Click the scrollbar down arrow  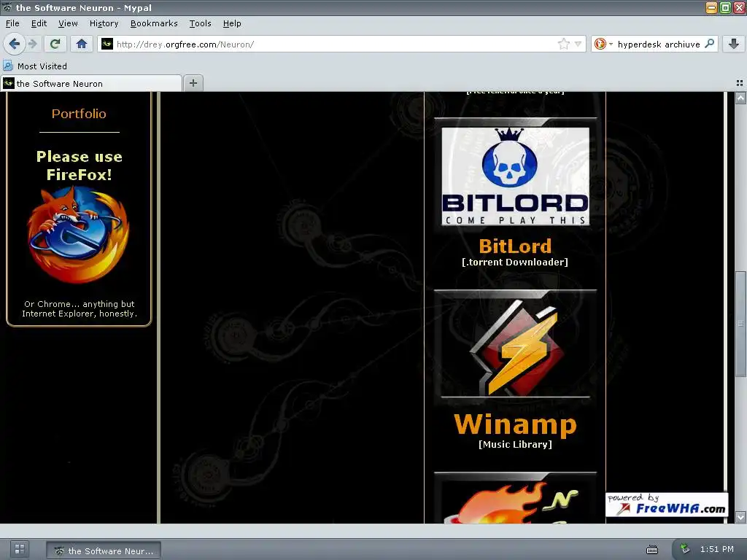pyautogui.click(x=740, y=517)
